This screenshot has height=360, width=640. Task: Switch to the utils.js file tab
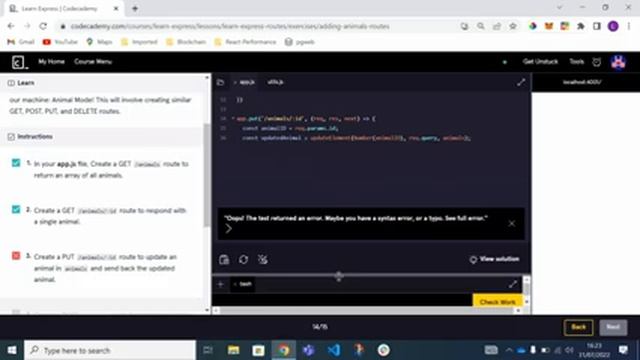[275, 82]
